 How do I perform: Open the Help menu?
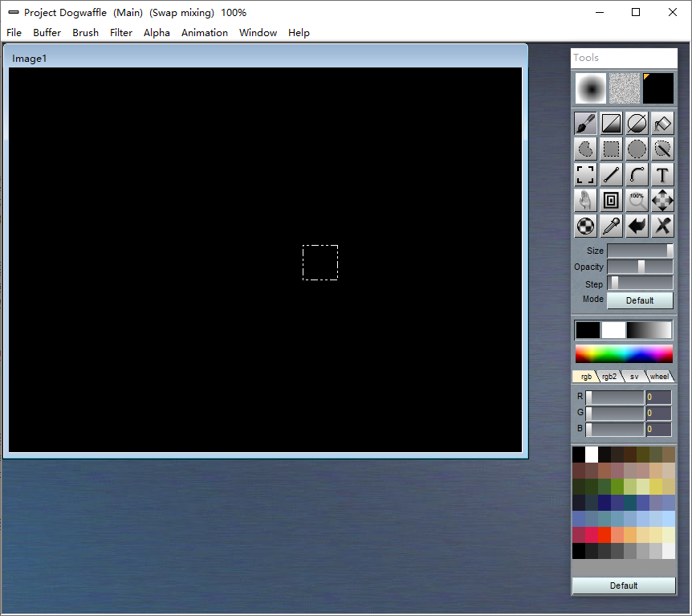299,33
